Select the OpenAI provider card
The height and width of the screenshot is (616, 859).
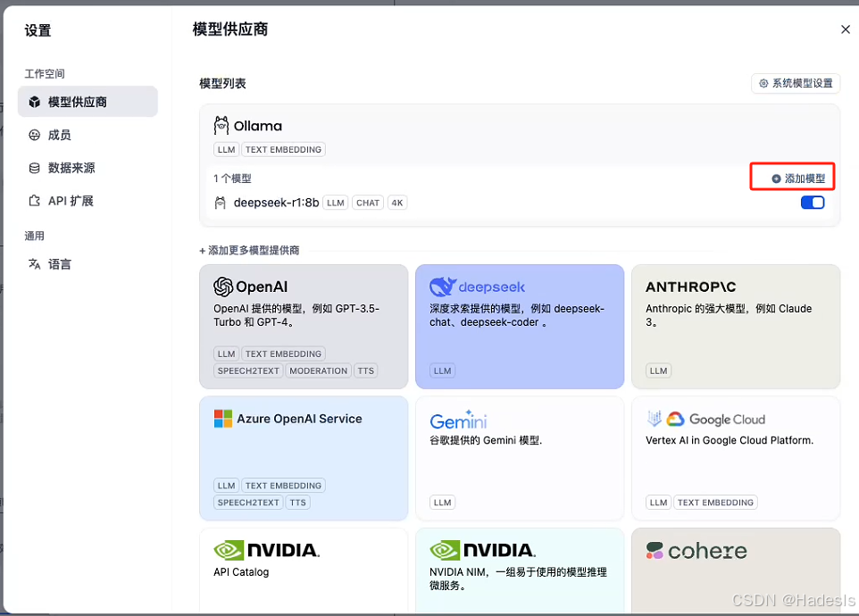(304, 327)
